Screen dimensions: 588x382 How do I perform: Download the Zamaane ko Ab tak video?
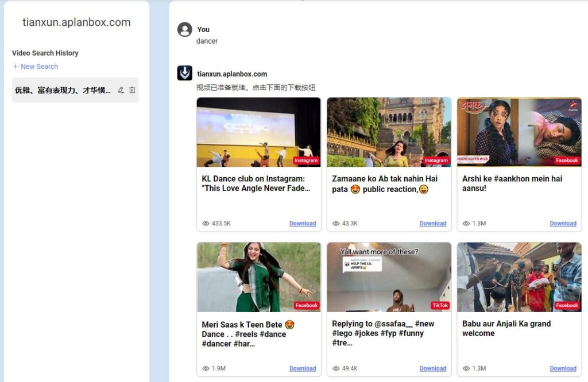click(433, 223)
